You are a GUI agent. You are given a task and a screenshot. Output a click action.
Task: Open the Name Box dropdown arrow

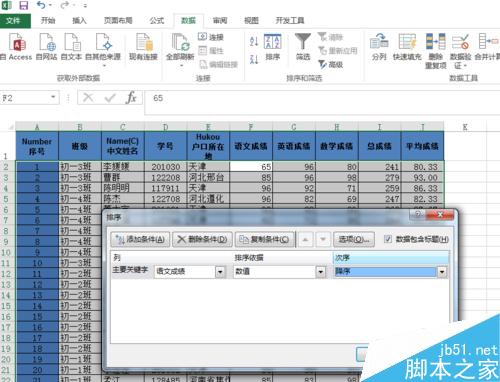click(x=53, y=97)
